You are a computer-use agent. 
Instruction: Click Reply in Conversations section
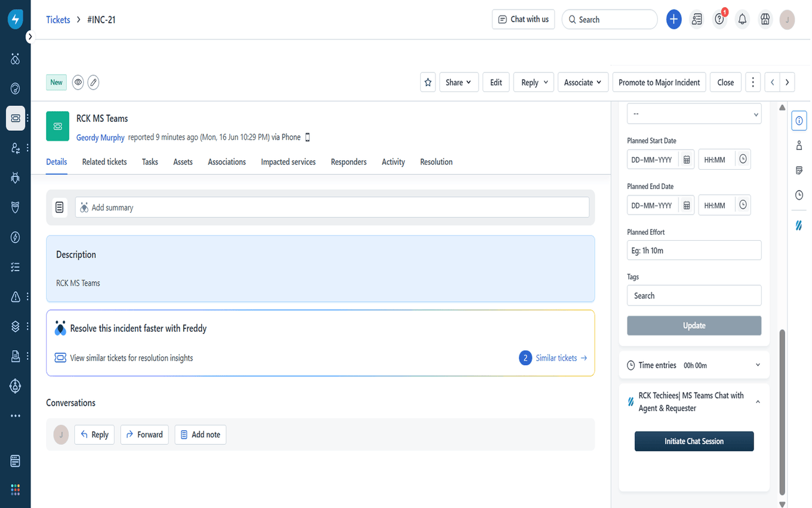tap(94, 434)
